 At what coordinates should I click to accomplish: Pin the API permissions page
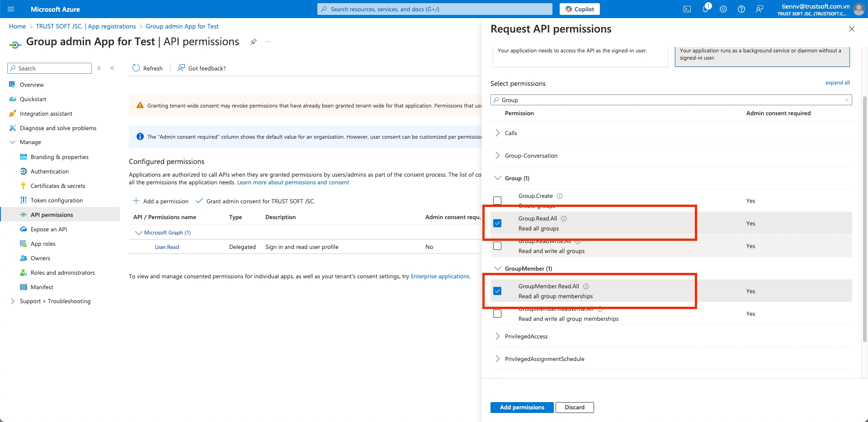pyautogui.click(x=254, y=42)
